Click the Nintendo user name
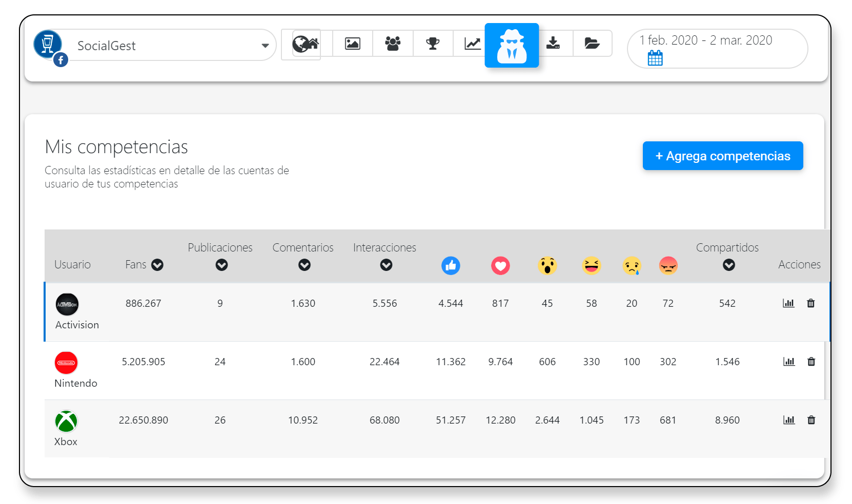852x504 pixels. (x=76, y=383)
